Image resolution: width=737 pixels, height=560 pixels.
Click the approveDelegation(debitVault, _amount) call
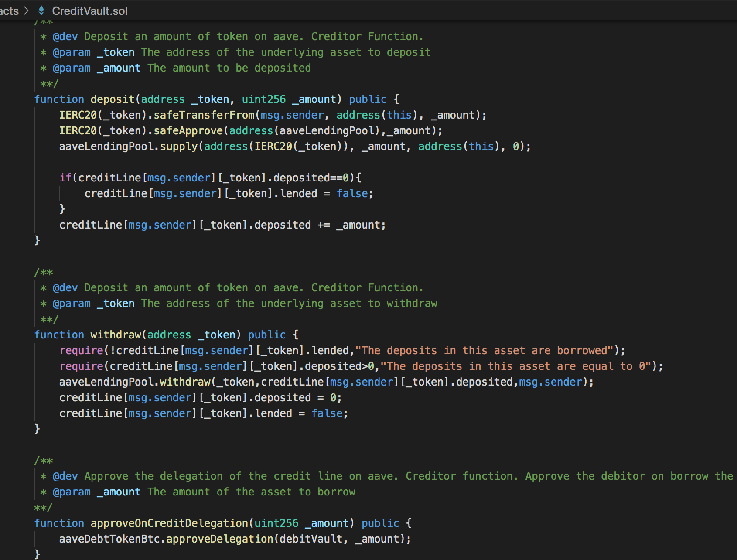point(289,539)
